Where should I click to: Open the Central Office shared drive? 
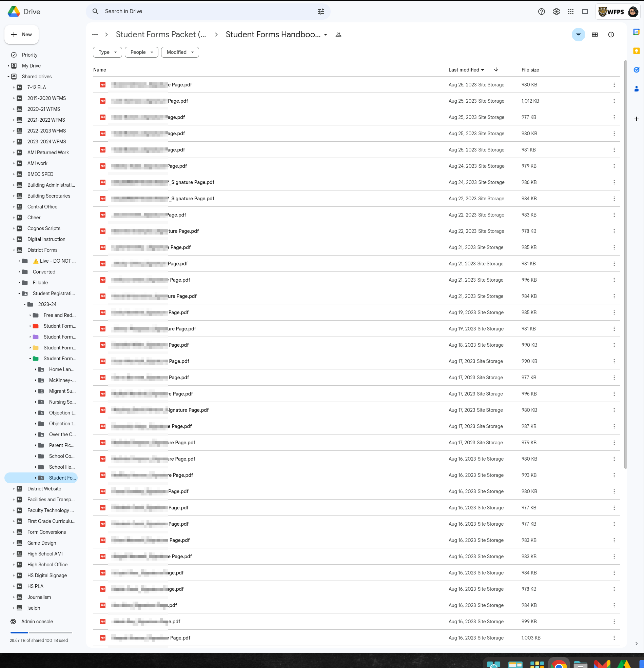pos(42,207)
